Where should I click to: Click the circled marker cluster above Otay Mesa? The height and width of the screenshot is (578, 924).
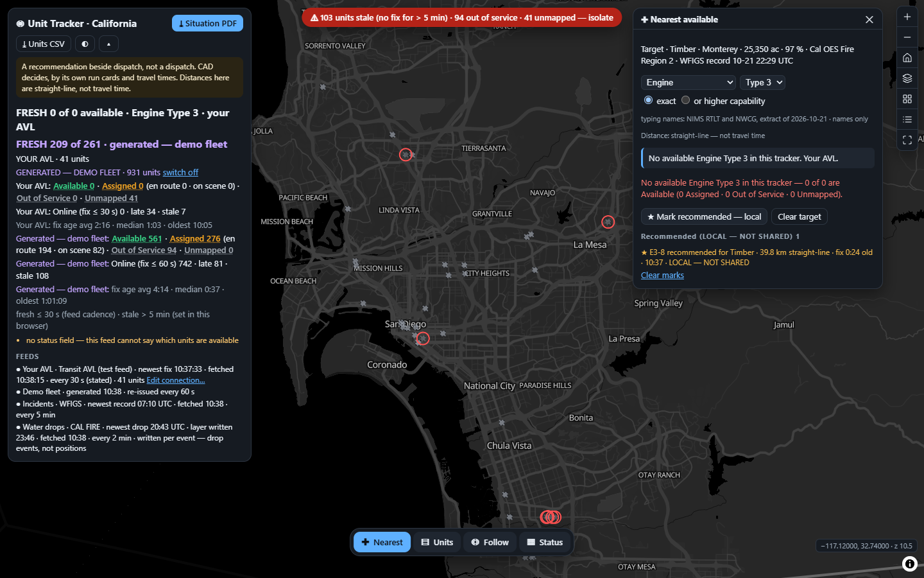(551, 517)
